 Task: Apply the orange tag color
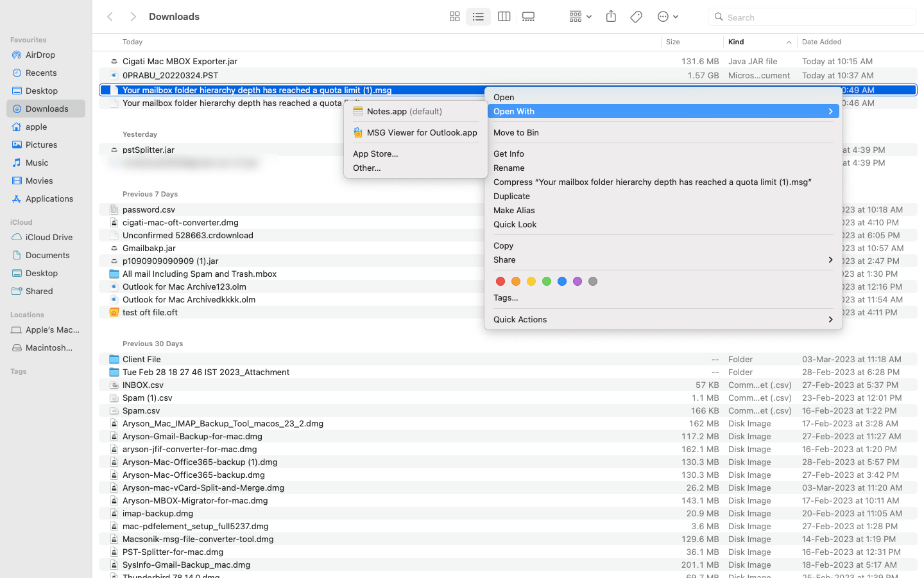[516, 281]
